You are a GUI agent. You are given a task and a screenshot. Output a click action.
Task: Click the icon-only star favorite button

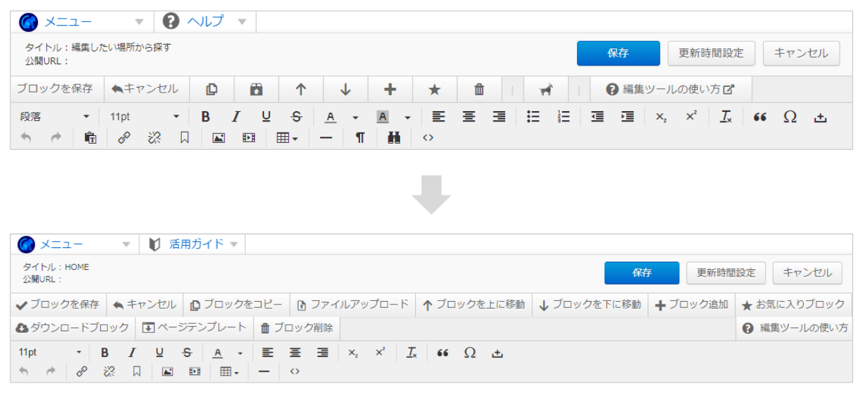(x=434, y=89)
